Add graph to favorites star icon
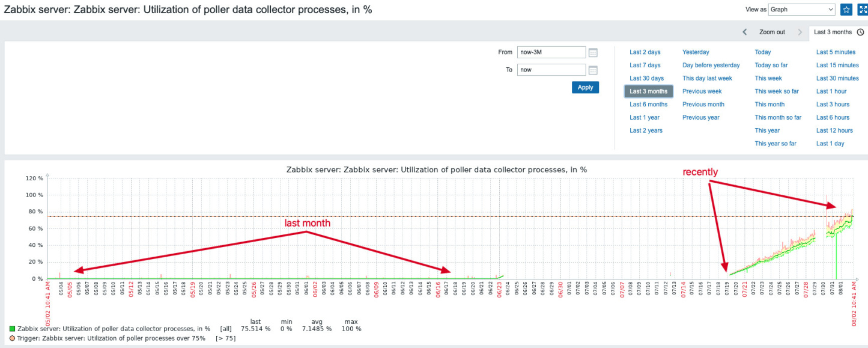This screenshot has width=868, height=348. [846, 10]
